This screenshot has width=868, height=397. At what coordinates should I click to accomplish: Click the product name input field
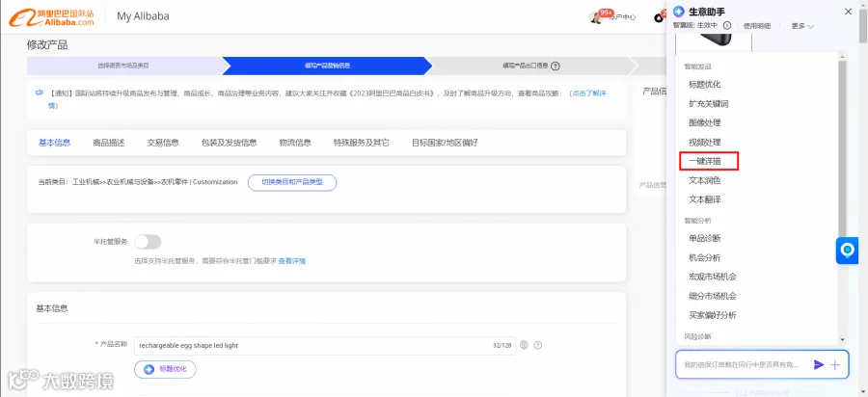coord(325,346)
